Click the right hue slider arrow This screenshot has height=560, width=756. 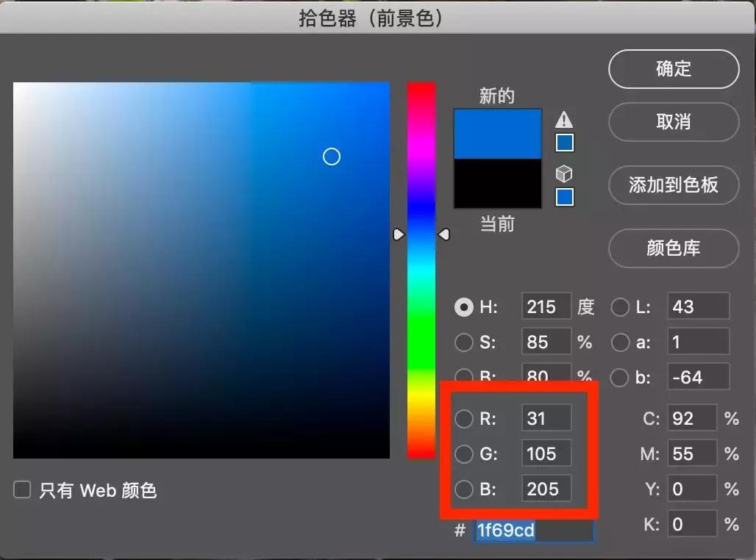pos(445,234)
